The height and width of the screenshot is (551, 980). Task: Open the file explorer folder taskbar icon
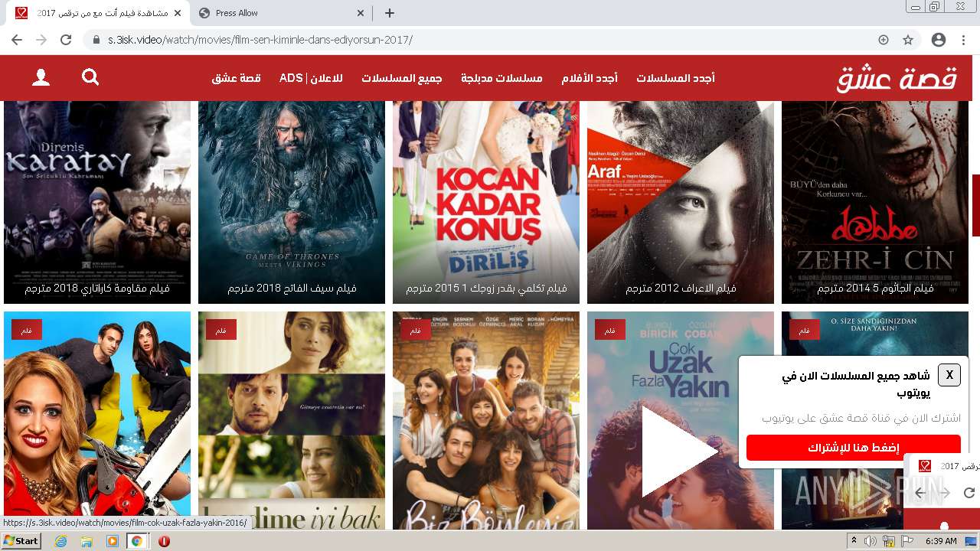pos(87,541)
